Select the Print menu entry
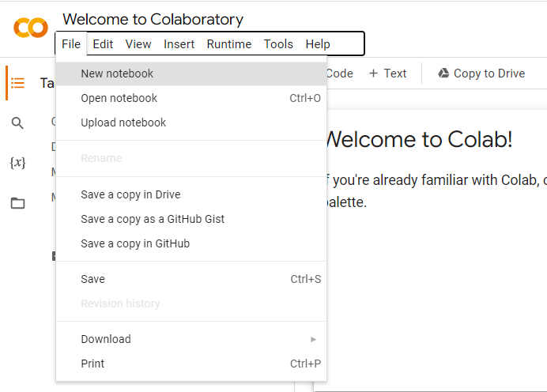The height and width of the screenshot is (392, 547). 191,364
